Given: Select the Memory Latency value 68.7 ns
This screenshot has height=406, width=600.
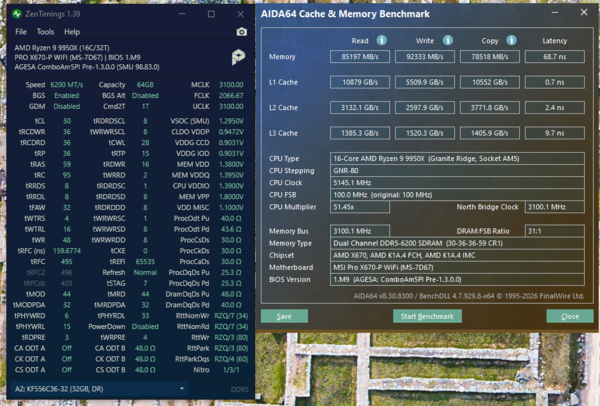Looking at the screenshot, I should [x=554, y=57].
